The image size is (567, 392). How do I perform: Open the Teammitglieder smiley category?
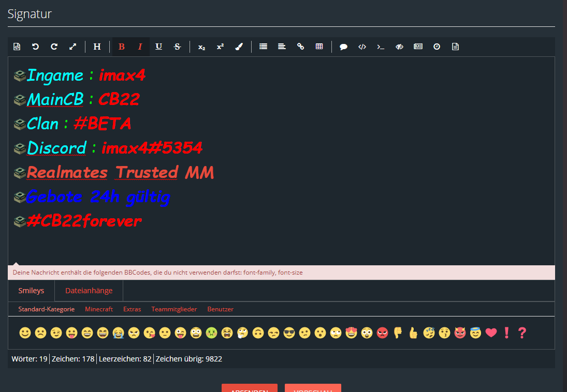(175, 309)
